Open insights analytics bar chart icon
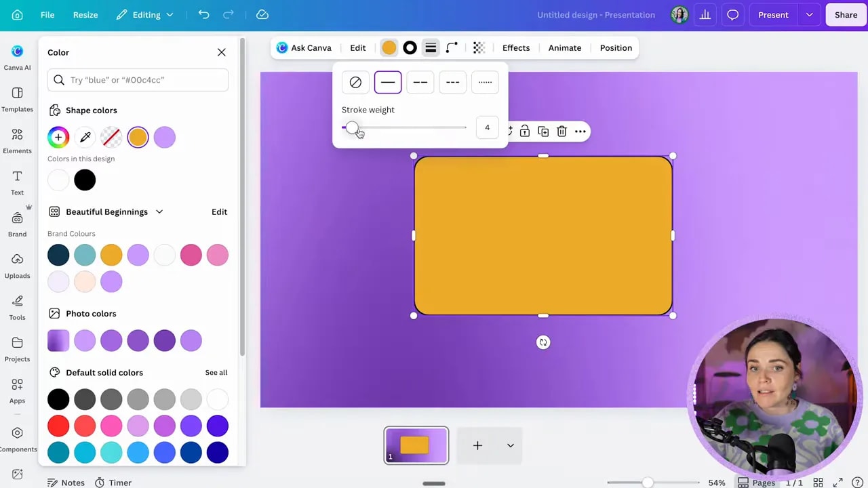The height and width of the screenshot is (488, 868). coord(705,15)
